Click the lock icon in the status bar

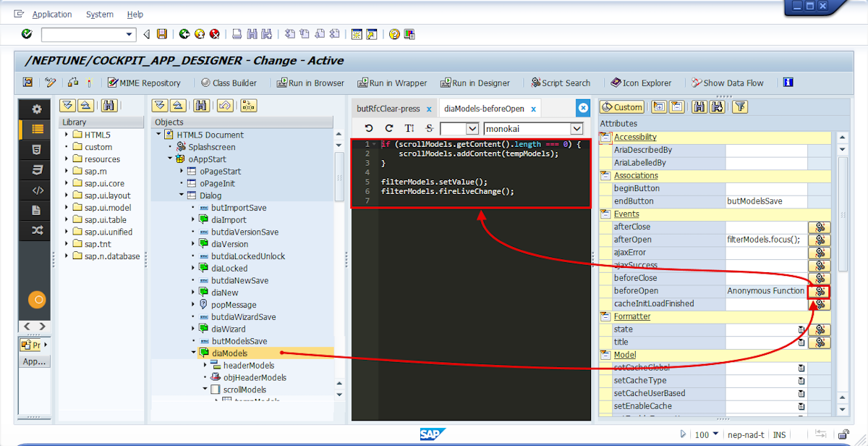click(844, 434)
